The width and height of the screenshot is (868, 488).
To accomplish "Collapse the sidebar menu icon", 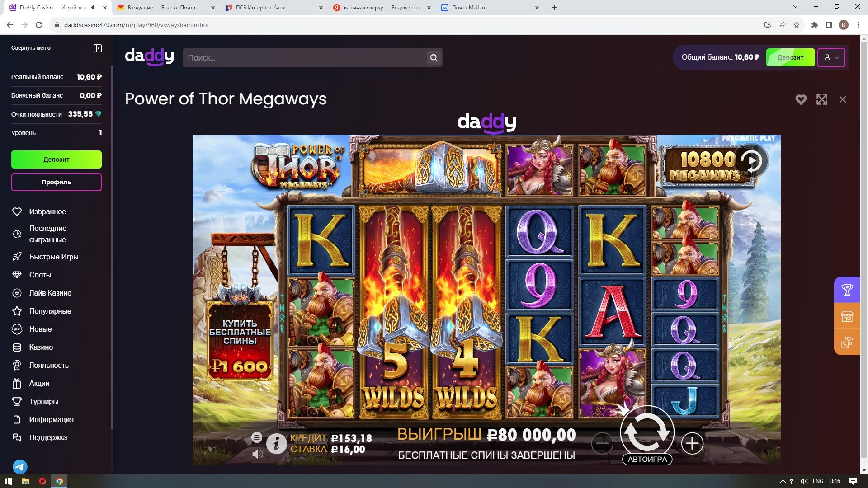I will click(98, 48).
